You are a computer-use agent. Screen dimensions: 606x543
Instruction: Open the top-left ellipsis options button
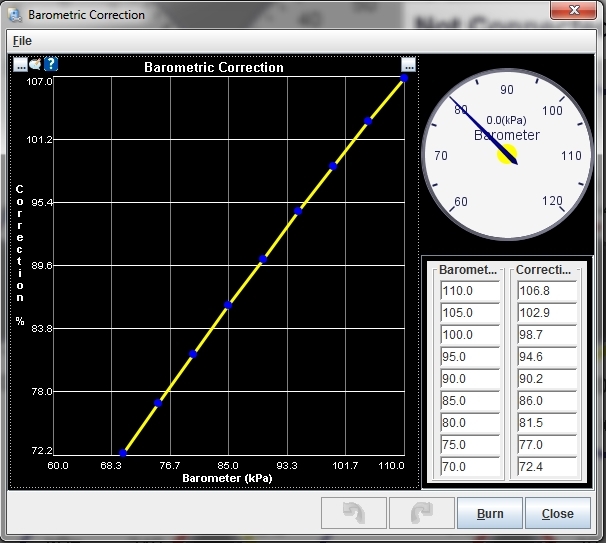tap(20, 65)
